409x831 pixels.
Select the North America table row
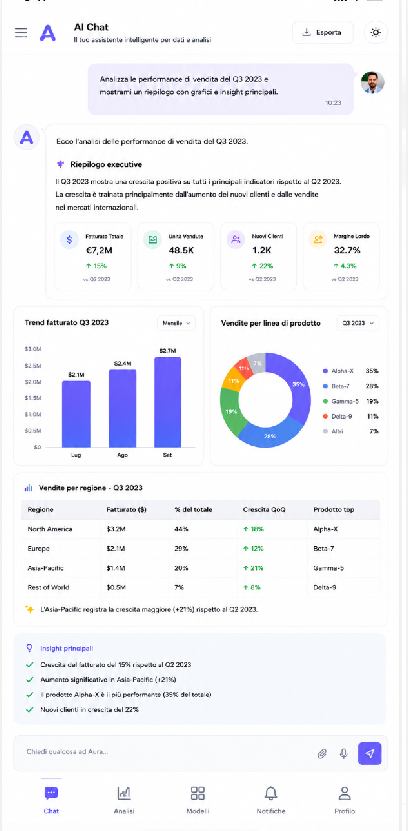point(200,529)
